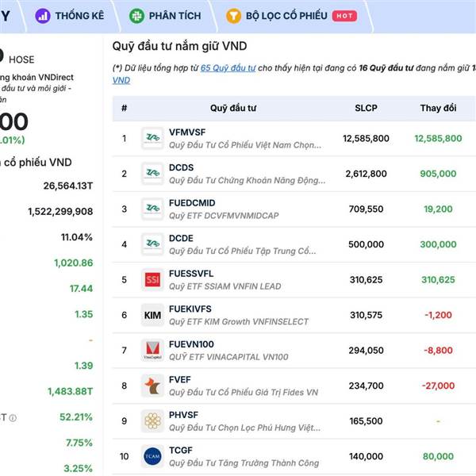Click the 1,522,299,908 value
This screenshot has width=476, height=476.
point(60,212)
